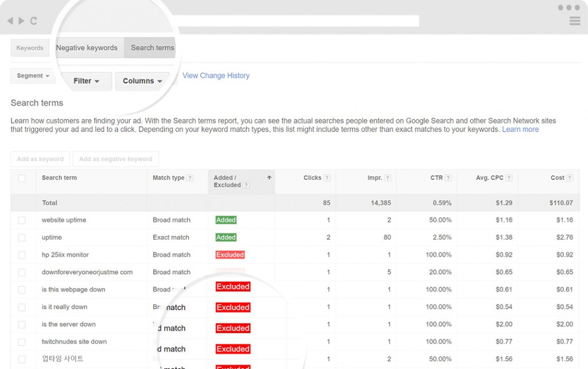This screenshot has height=369, width=588.
Task: Expand the Filter dropdown
Action: [86, 81]
